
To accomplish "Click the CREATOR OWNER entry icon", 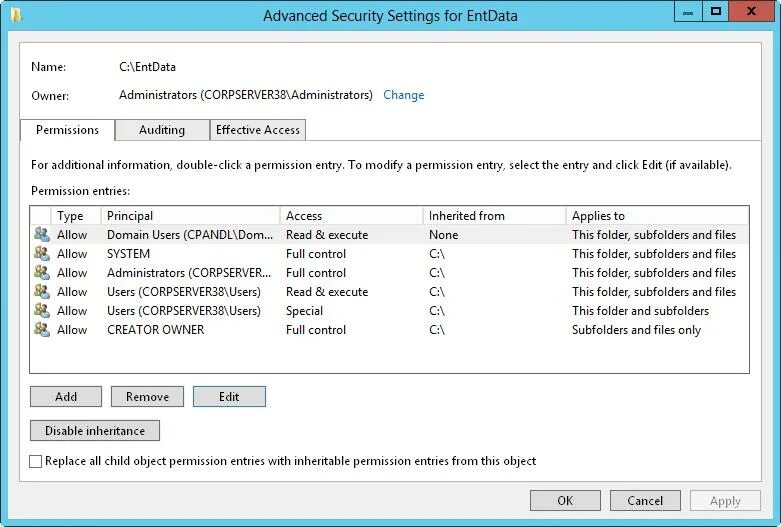I will [42, 329].
